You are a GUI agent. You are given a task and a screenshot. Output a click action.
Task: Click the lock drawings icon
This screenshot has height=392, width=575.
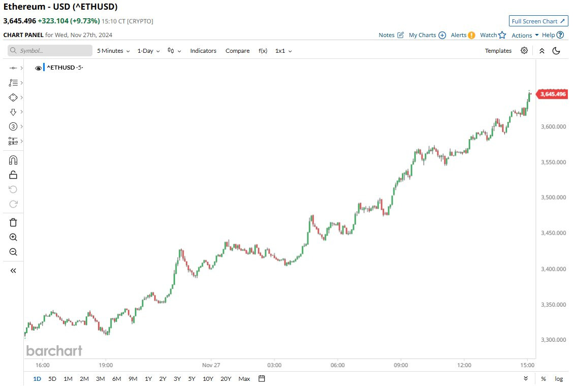tap(13, 175)
